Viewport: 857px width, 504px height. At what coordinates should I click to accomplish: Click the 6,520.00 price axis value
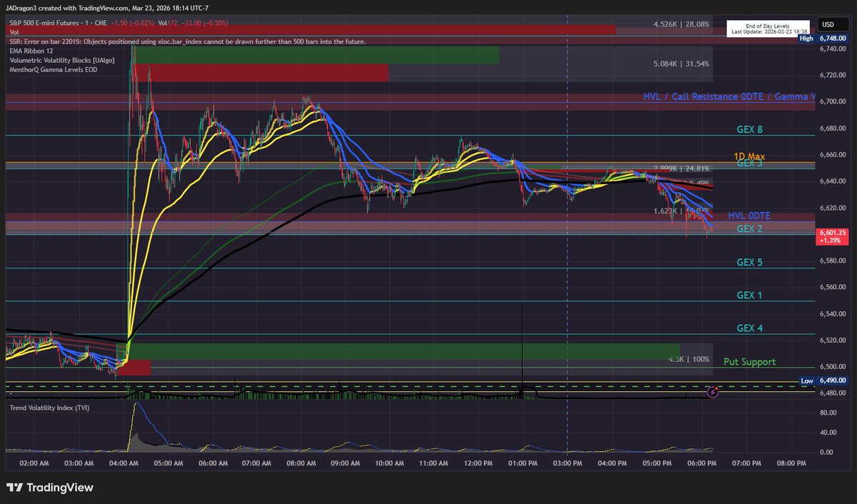pyautogui.click(x=833, y=340)
